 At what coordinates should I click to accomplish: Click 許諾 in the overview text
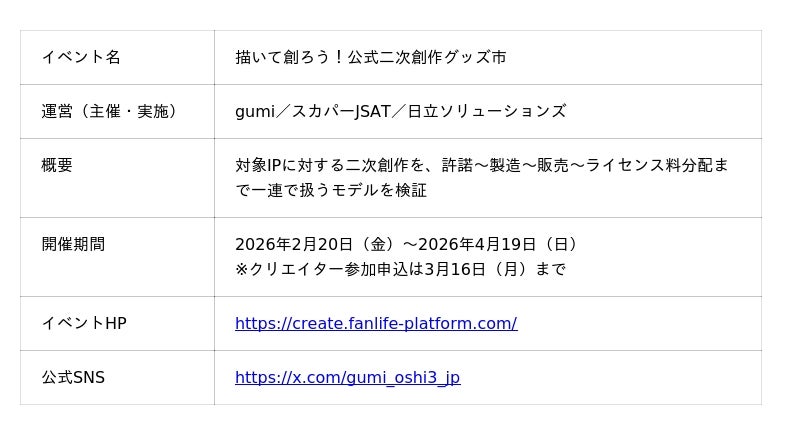pyautogui.click(x=457, y=165)
